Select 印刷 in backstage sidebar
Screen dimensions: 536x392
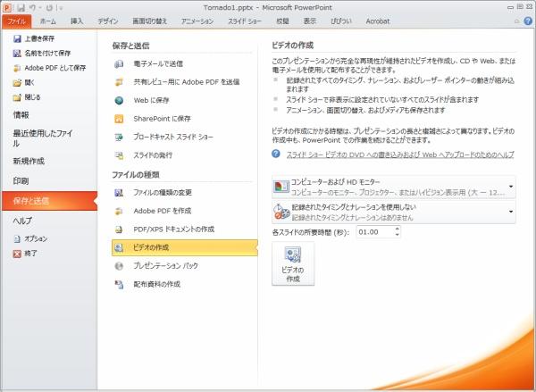(21, 181)
